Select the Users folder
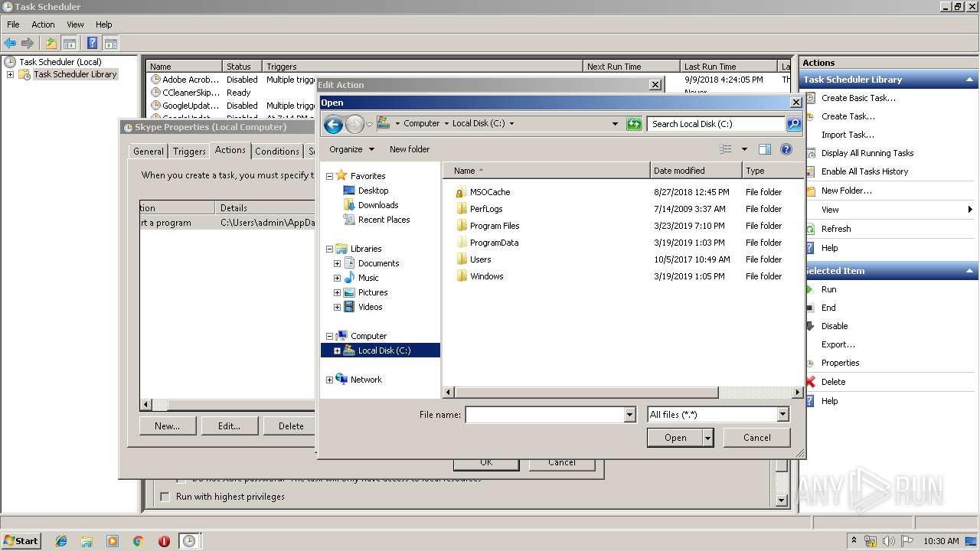Image resolution: width=980 pixels, height=551 pixels. [x=473, y=259]
